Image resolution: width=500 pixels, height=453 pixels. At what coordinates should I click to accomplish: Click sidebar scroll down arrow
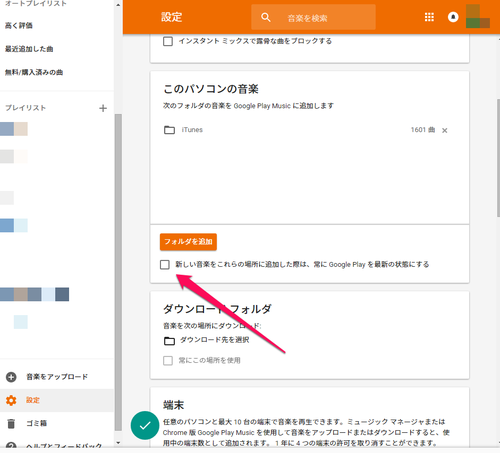118,443
